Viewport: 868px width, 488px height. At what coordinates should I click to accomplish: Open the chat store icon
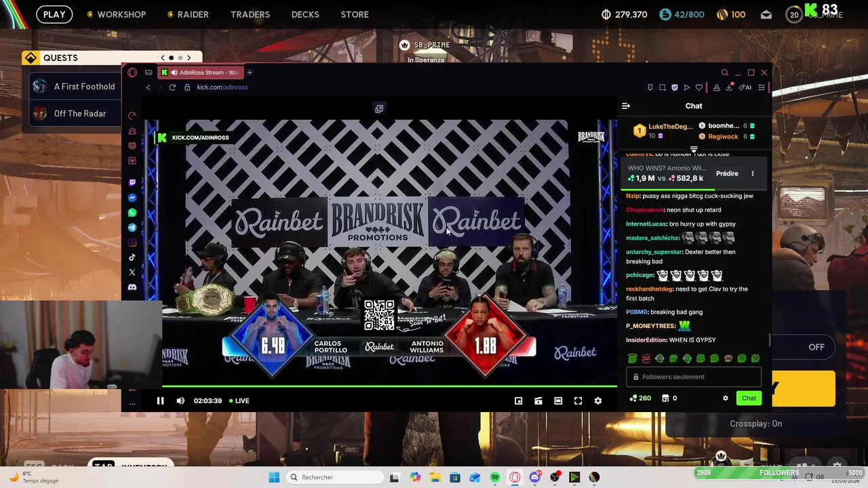pos(669,398)
